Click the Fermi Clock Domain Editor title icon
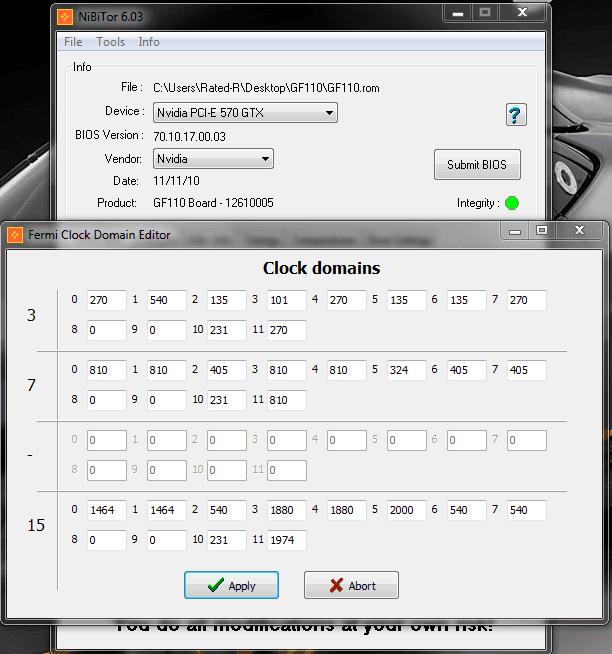Viewport: 612px width, 654px height. [15, 235]
